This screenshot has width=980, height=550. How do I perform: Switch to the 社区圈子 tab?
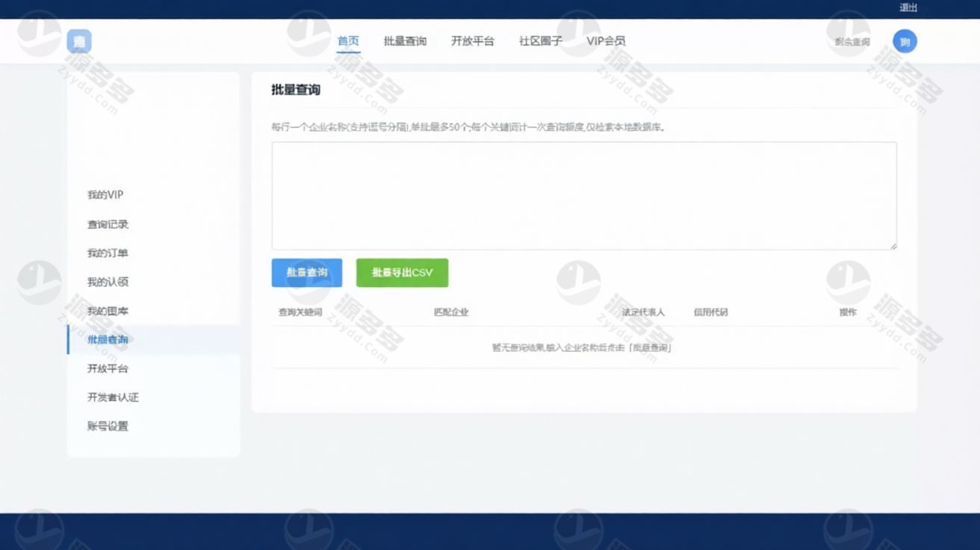coord(541,41)
